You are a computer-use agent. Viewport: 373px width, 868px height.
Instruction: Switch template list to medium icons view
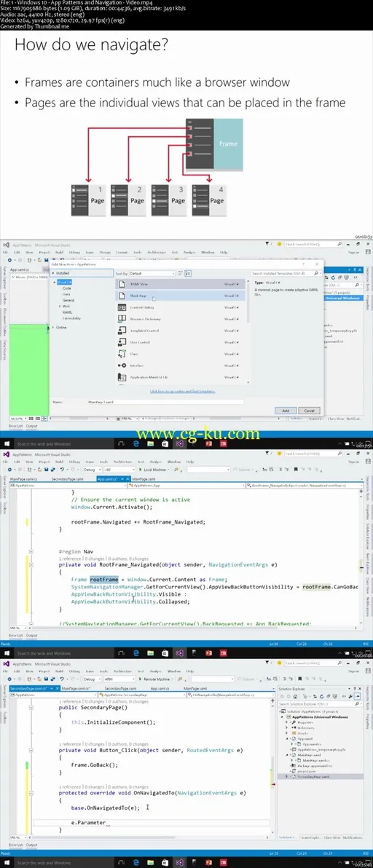[188, 273]
